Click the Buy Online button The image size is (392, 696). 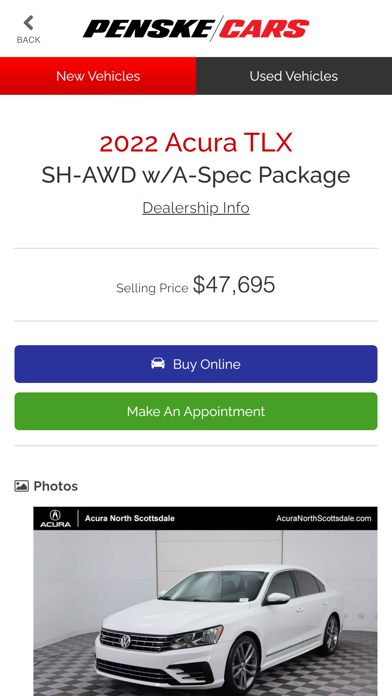[x=196, y=364]
